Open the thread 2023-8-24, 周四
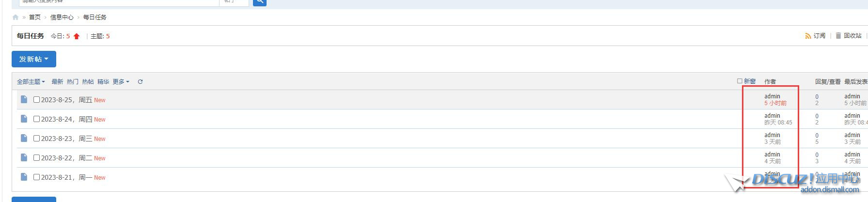Image resolution: width=868 pixels, height=202 pixels. point(66,119)
